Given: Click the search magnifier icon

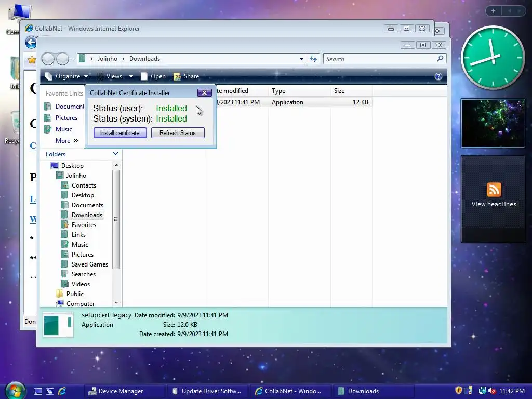Looking at the screenshot, I should point(441,59).
